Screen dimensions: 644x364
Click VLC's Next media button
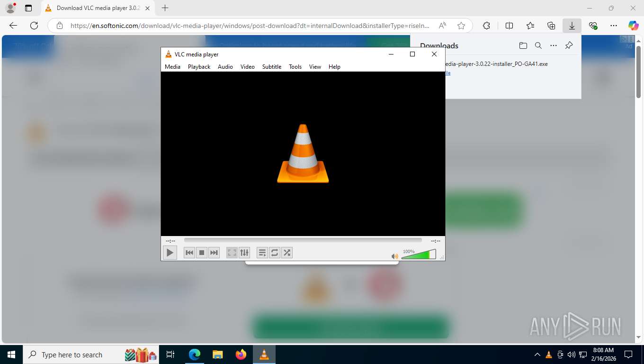(x=214, y=253)
